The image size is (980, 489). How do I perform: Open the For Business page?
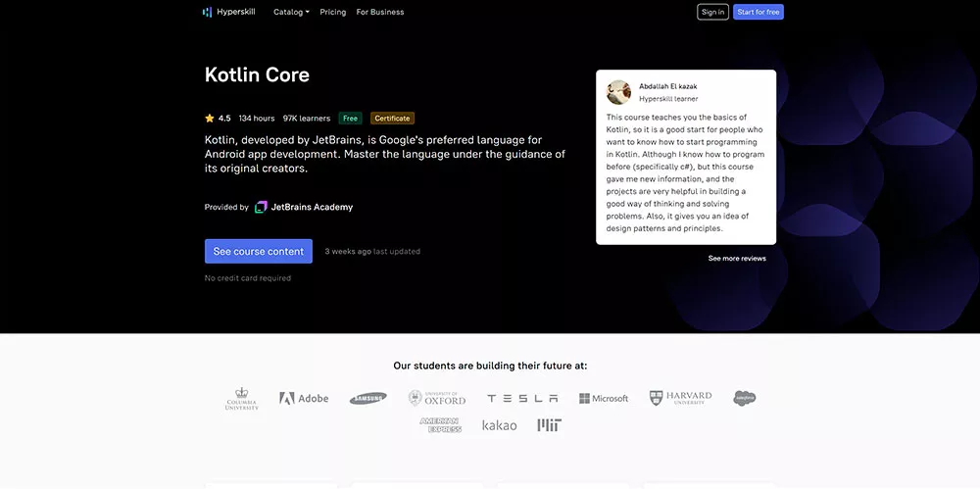(x=380, y=12)
